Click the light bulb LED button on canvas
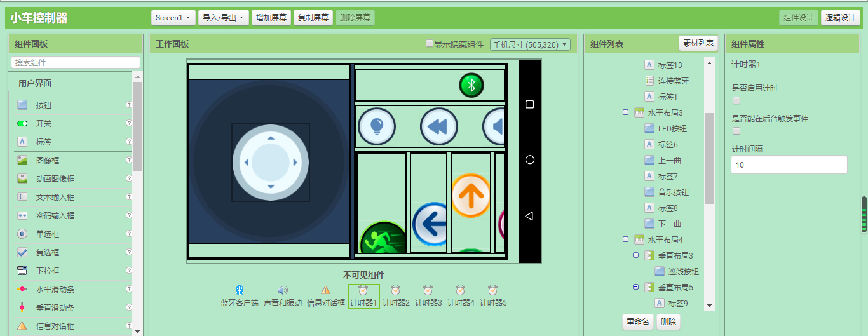 click(x=377, y=126)
